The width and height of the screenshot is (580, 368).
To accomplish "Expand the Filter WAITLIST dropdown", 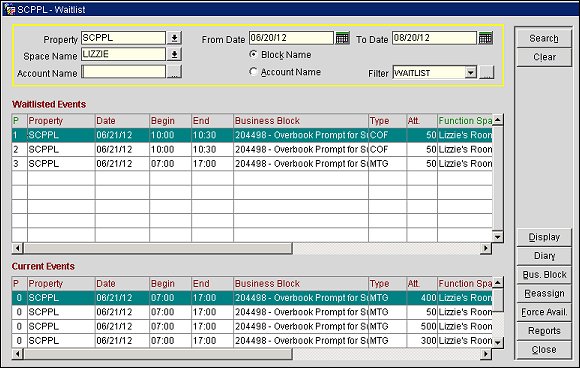I will tap(471, 72).
